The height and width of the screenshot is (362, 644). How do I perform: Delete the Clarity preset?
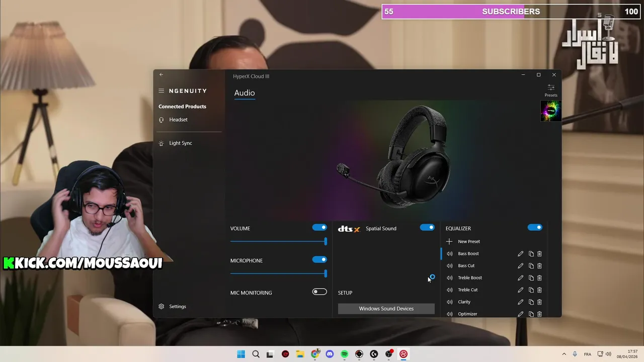[539, 302]
